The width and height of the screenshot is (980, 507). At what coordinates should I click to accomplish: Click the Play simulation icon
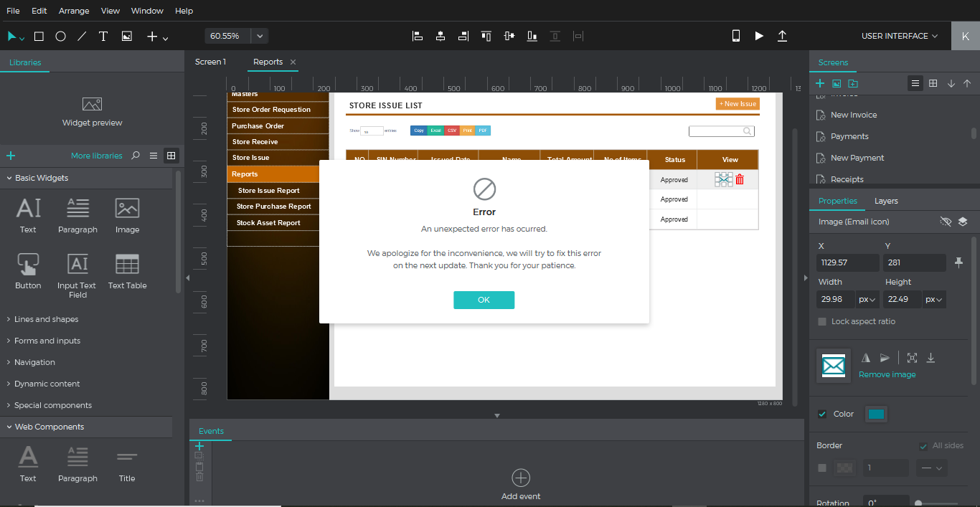(x=759, y=36)
